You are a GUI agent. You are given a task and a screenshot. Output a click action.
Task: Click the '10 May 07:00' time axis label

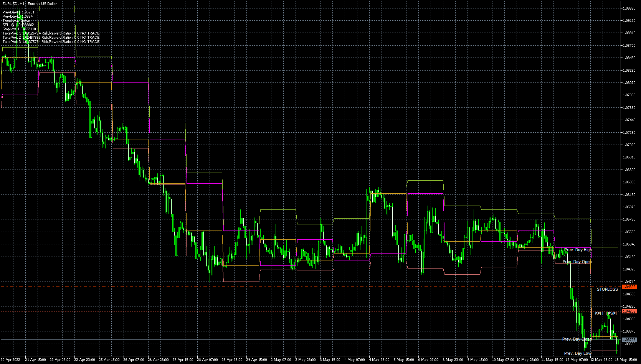coord(503,360)
